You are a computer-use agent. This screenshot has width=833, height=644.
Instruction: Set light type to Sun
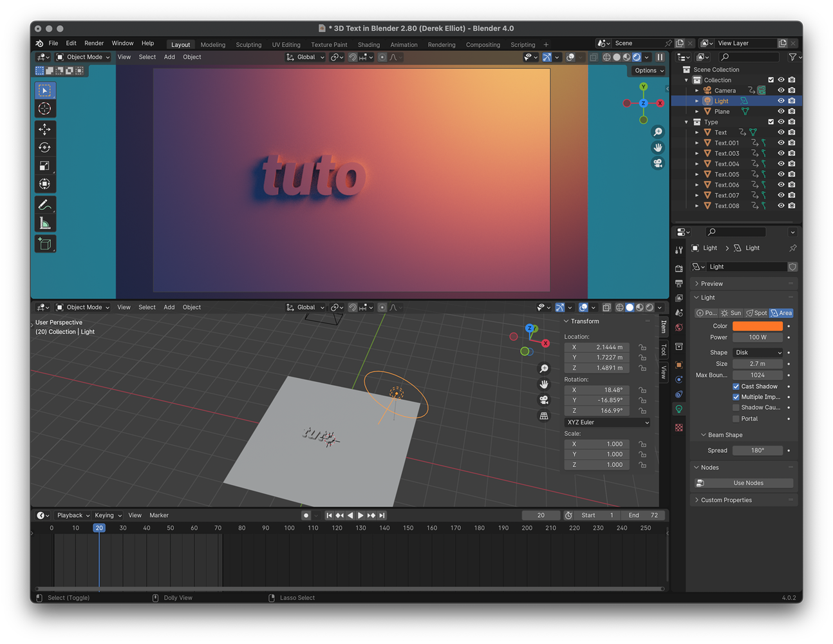point(731,313)
